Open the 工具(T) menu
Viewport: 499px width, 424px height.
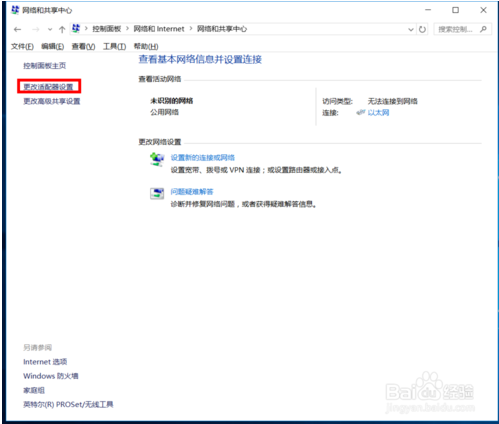(x=114, y=47)
